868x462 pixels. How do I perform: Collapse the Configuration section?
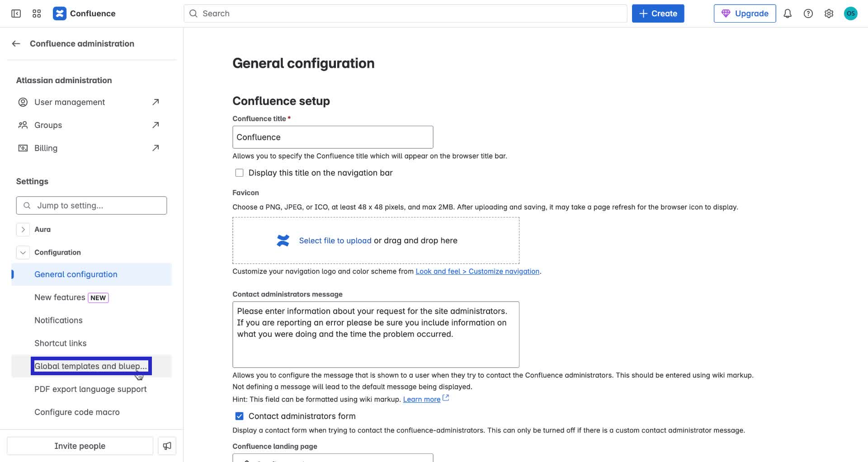[23, 252]
